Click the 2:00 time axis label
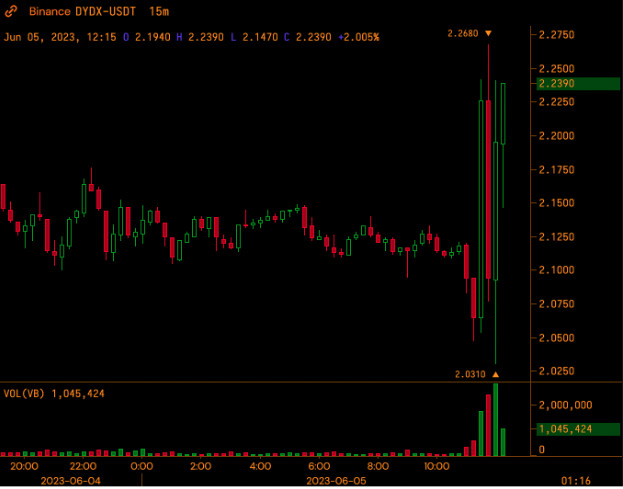Viewport: 623px width, 489px height. coord(201,466)
